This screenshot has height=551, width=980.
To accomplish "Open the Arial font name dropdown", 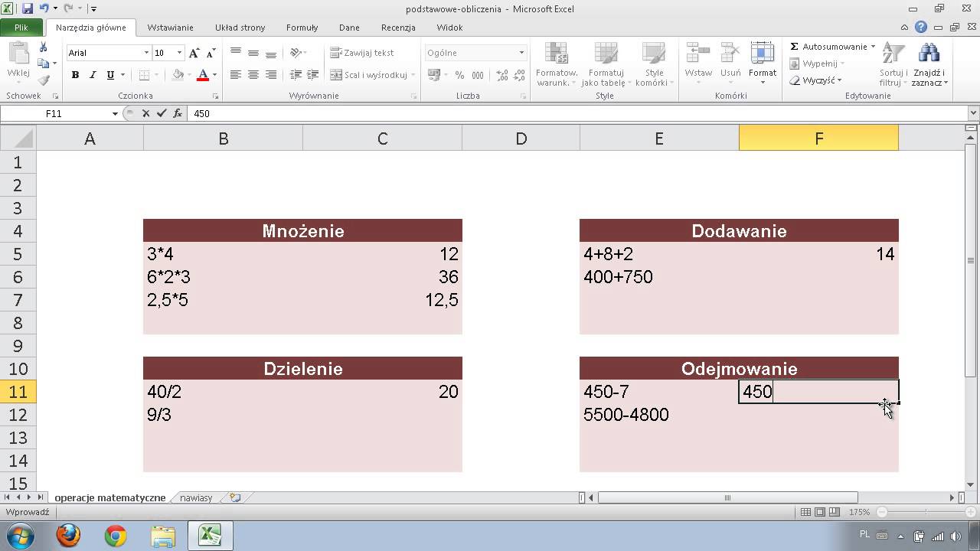I will click(146, 53).
